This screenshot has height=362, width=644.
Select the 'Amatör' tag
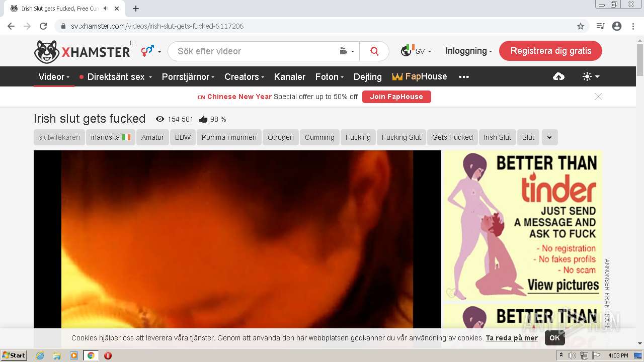pyautogui.click(x=152, y=137)
